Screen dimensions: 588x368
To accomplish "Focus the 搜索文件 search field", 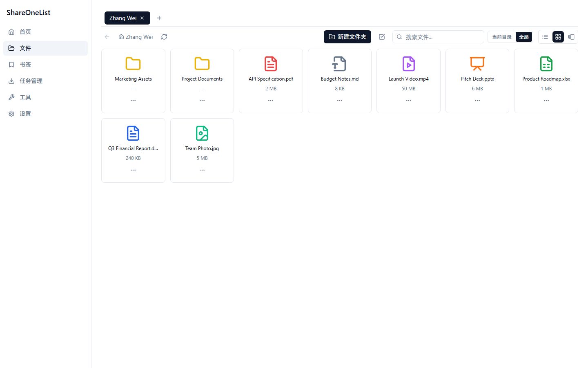I will click(x=438, y=37).
